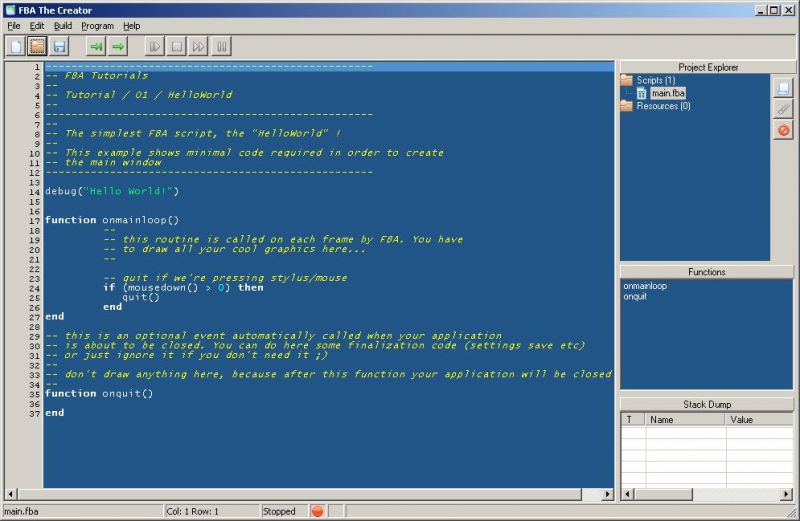This screenshot has height=521, width=800.
Task: Click the Name column header in Stack Dump
Action: pos(685,419)
